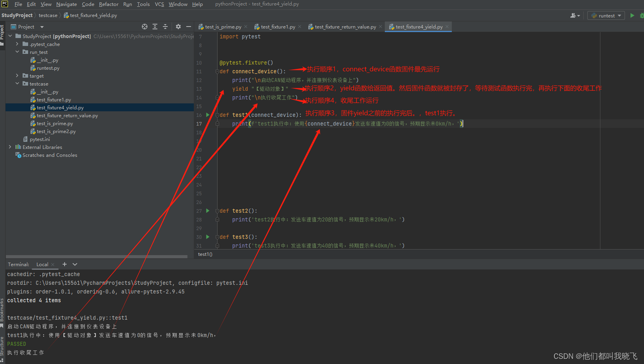Click PASSED text in terminal output

(16, 344)
